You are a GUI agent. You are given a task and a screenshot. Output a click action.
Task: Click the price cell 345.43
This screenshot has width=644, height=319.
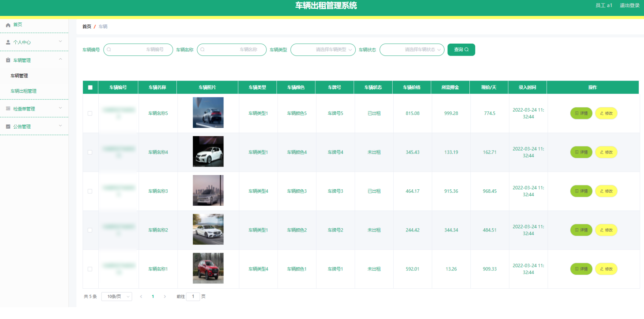pos(412,152)
